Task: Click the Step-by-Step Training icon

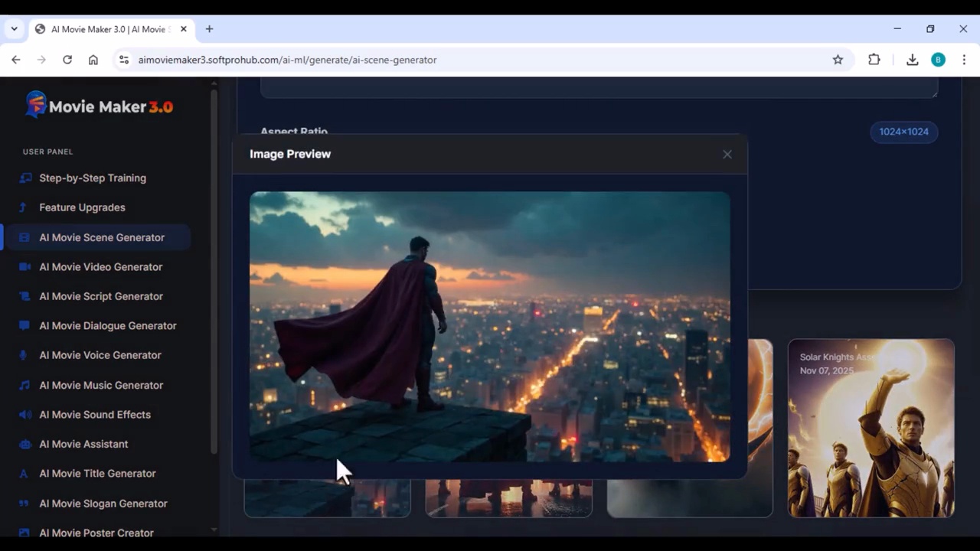Action: click(x=24, y=178)
